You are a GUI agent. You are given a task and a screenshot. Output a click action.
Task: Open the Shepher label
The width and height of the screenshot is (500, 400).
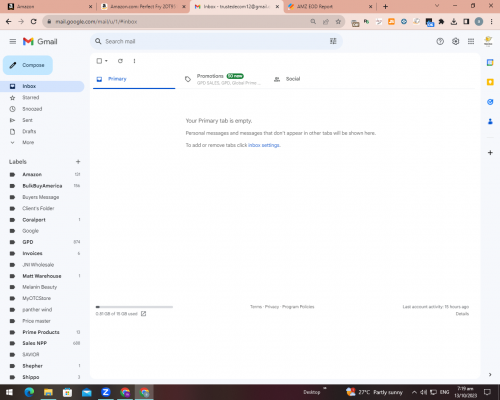(x=32, y=366)
